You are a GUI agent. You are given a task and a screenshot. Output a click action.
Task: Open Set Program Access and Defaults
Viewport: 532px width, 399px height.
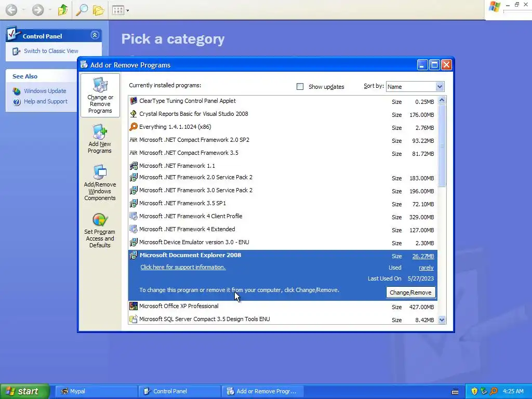pos(100,231)
